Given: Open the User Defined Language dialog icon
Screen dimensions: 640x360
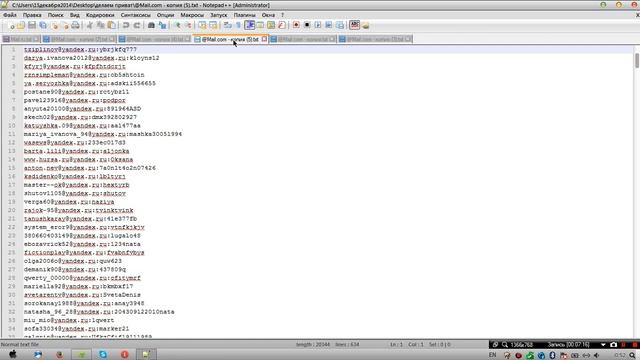Looking at the screenshot, I should point(260,25).
